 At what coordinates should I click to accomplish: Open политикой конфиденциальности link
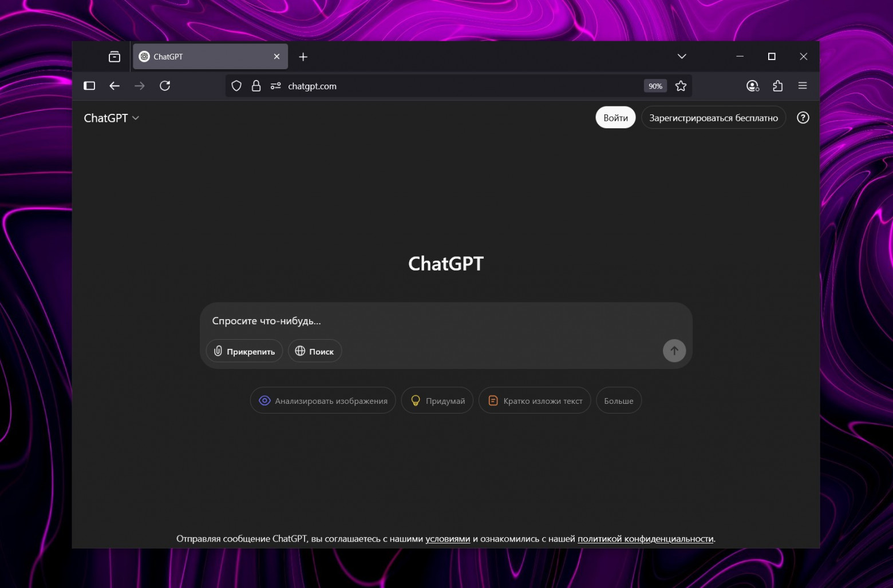point(646,539)
